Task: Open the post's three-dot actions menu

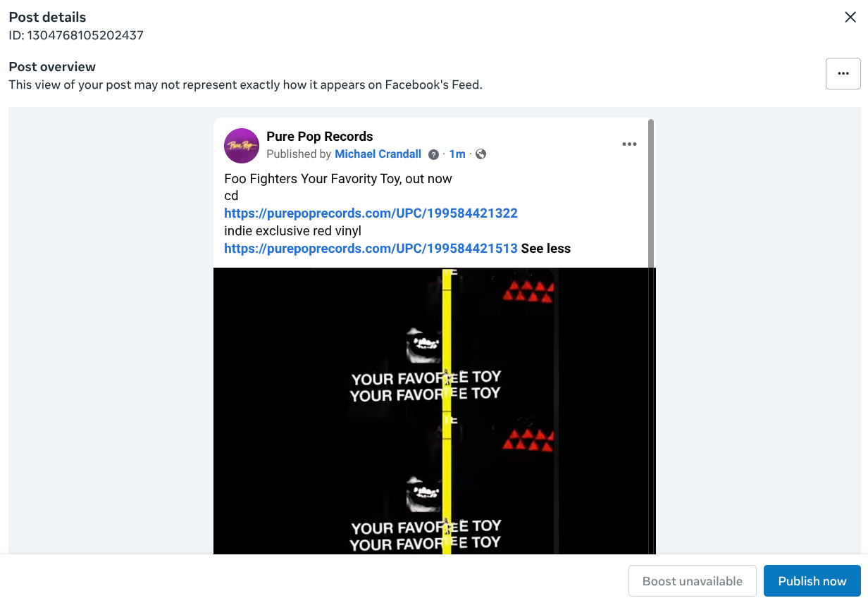Action: [629, 144]
